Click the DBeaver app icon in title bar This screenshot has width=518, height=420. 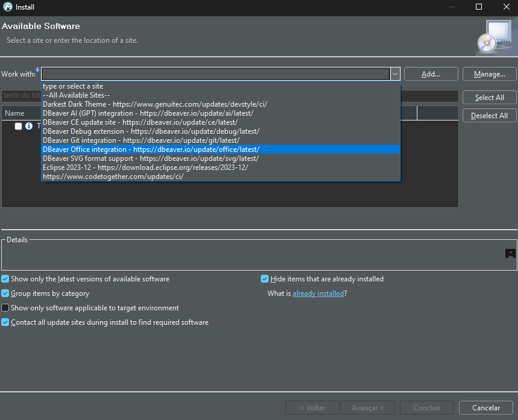[x=8, y=7]
